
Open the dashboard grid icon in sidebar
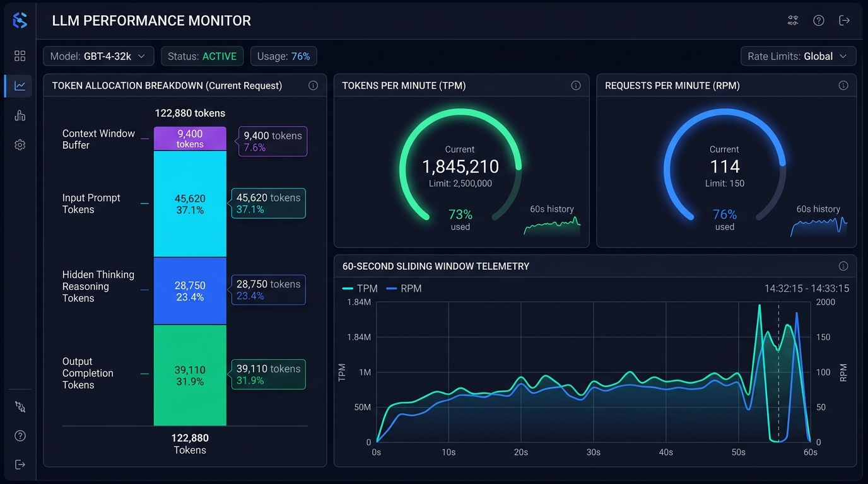point(20,56)
